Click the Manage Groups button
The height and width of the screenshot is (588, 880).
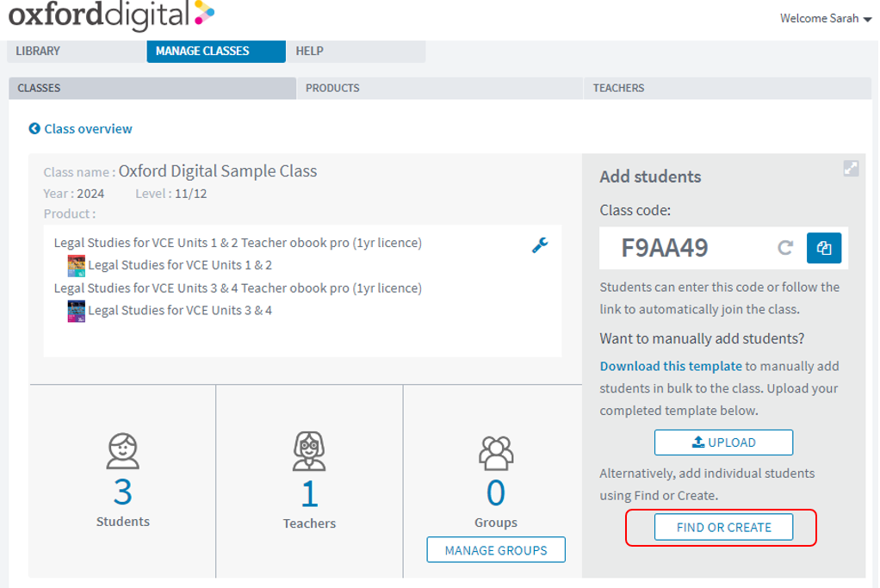click(x=496, y=550)
